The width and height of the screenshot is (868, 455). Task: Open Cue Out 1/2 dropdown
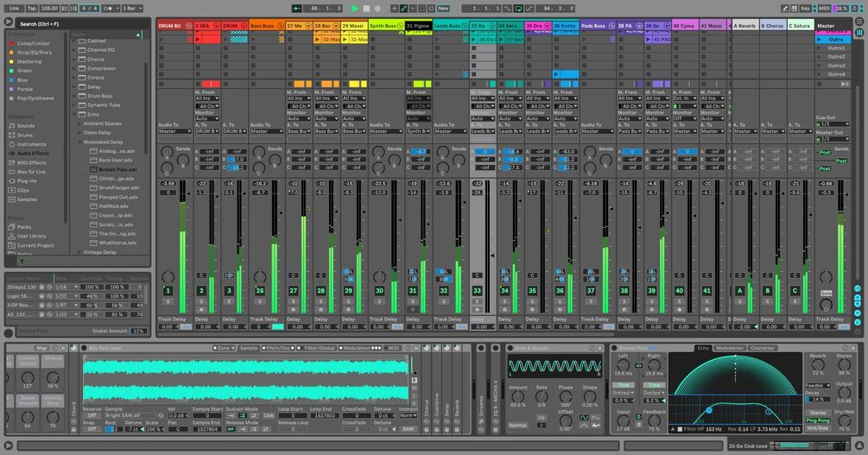click(x=832, y=124)
